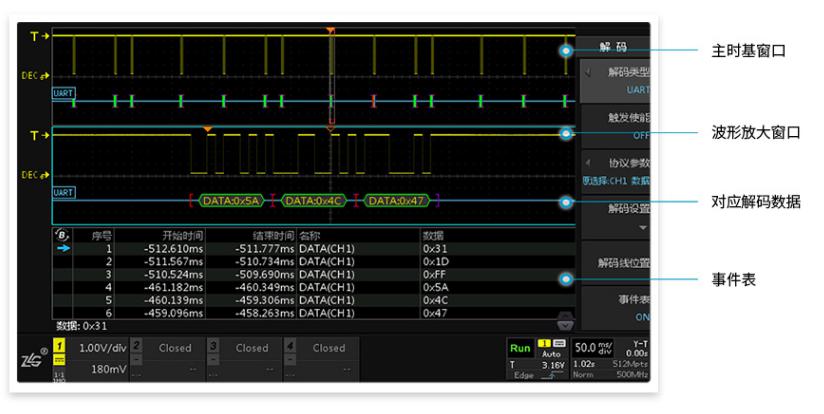Viewport: 824px width, 414px height.
Task: Click the -512.610ms start time cell
Action: [x=173, y=249]
